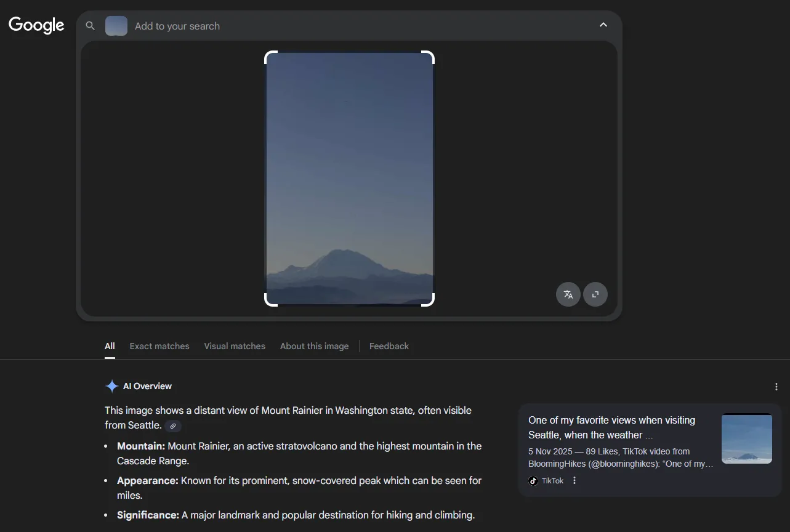Open TikTok result more options menu
This screenshot has width=790, height=532.
[574, 480]
